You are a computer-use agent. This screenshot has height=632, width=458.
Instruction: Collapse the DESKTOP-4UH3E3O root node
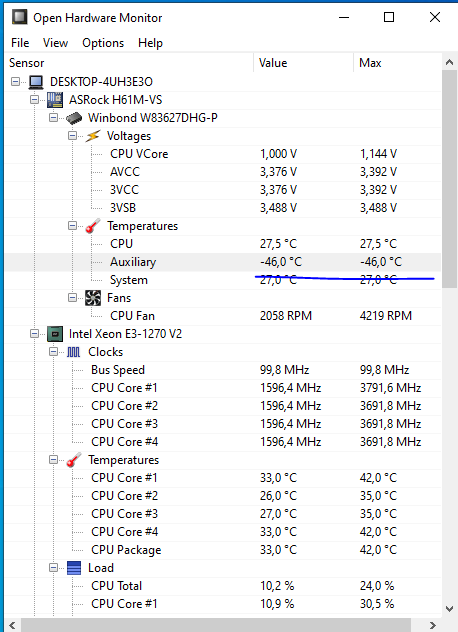15,82
